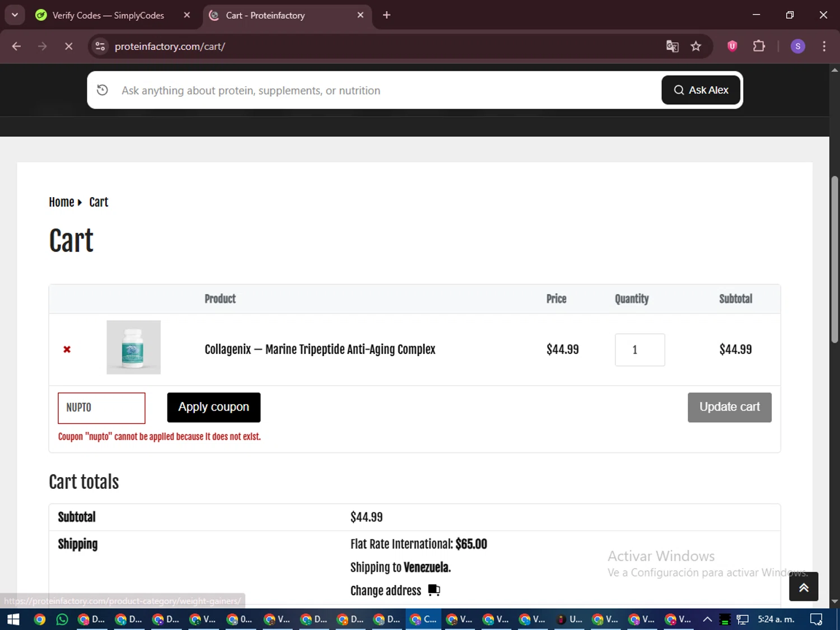
Task: Open the network tray icon
Action: [x=743, y=619]
